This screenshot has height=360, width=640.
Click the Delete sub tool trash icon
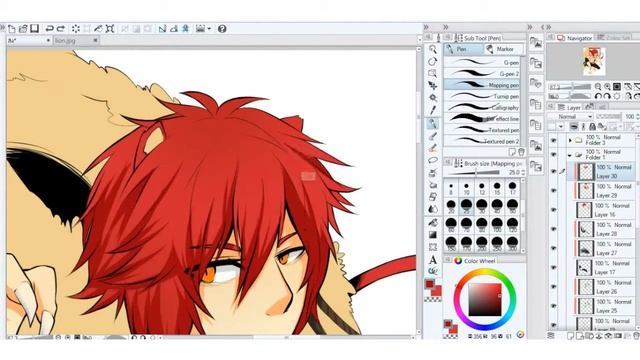pyautogui.click(x=521, y=152)
